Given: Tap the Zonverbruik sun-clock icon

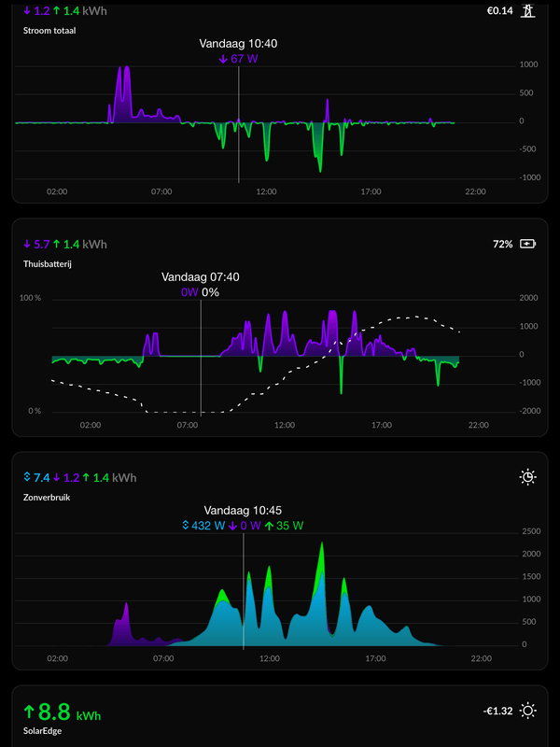Looking at the screenshot, I should pos(527,477).
